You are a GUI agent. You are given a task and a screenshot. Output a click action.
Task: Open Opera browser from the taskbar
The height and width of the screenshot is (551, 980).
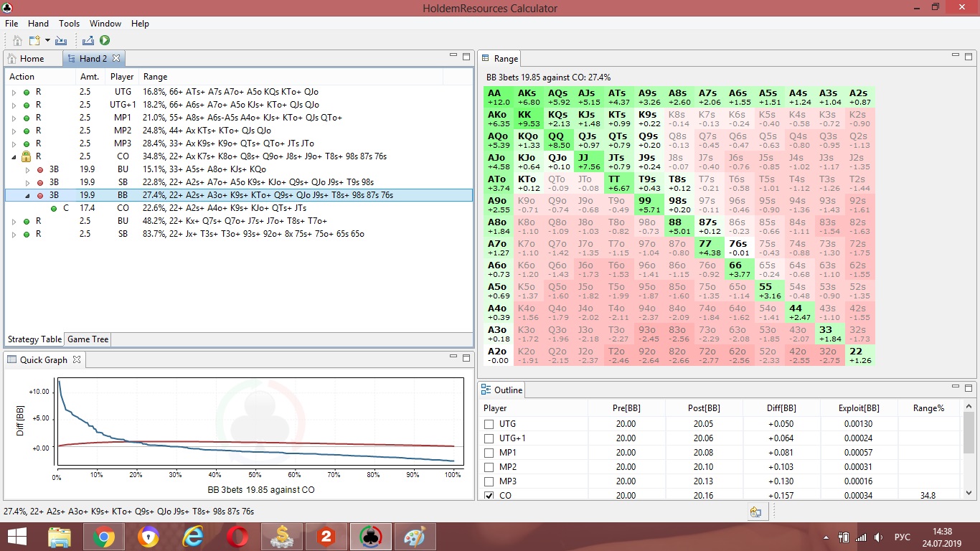(237, 537)
